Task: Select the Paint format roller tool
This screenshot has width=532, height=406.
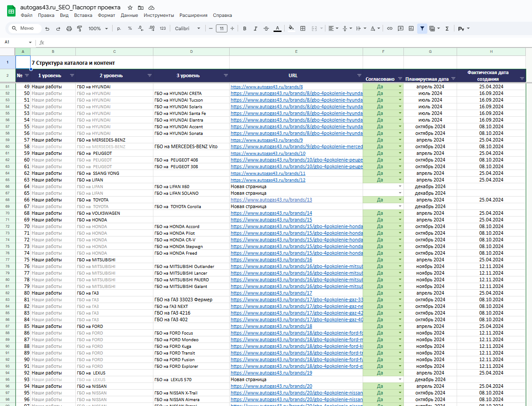Action: pyautogui.click(x=80, y=28)
